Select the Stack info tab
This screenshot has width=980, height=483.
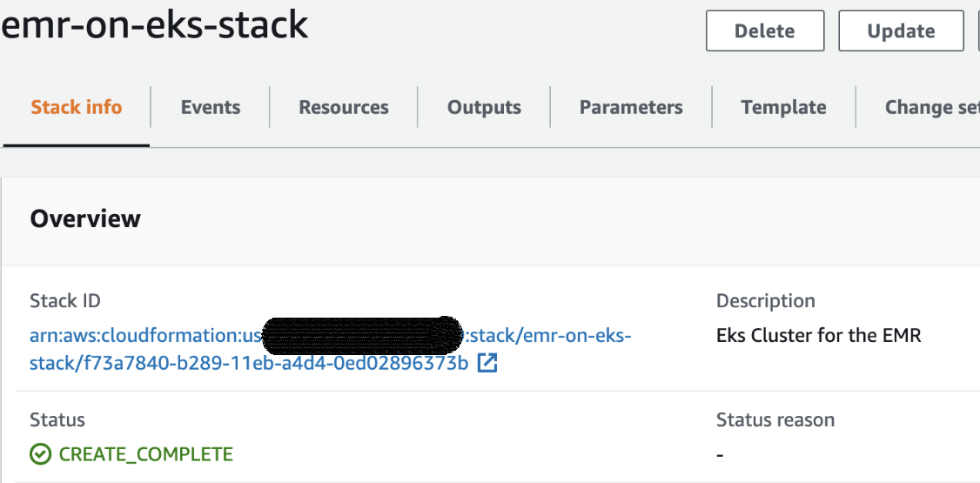77,108
